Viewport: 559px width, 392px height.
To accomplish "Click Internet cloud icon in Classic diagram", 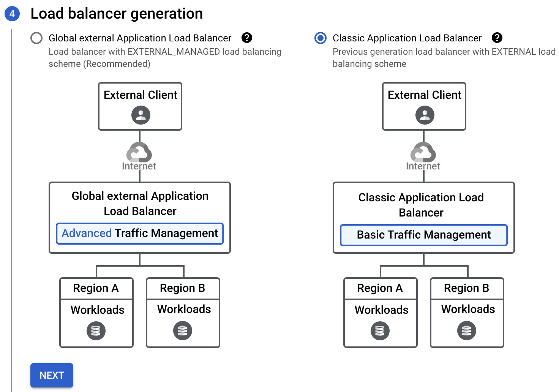I will pyautogui.click(x=423, y=152).
